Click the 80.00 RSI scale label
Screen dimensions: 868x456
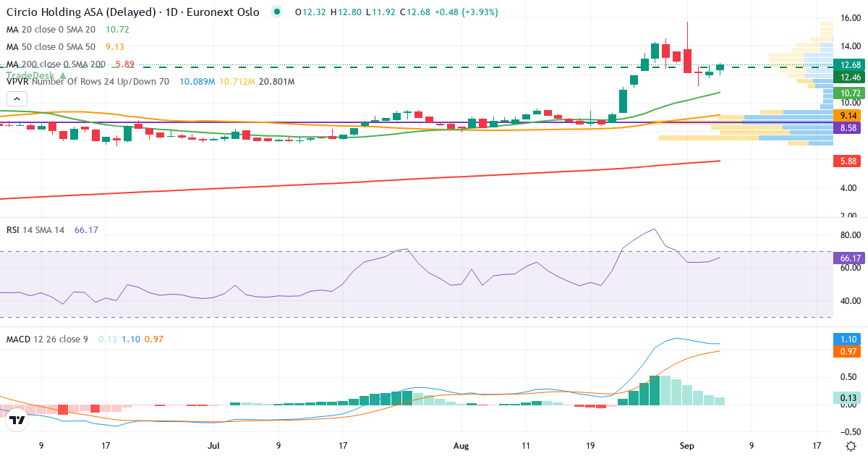[850, 235]
